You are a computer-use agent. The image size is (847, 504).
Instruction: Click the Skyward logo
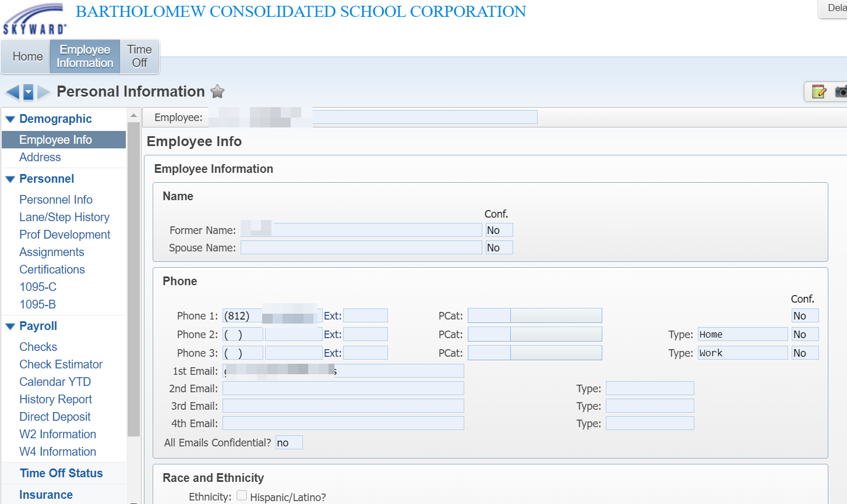point(34,20)
